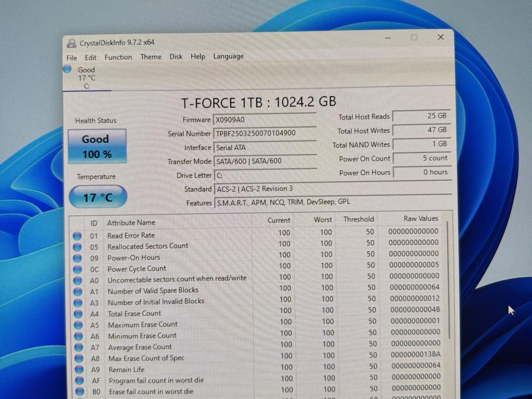Click the CrystalDiskInfo app icon in title bar
The image size is (532, 399).
(x=71, y=43)
